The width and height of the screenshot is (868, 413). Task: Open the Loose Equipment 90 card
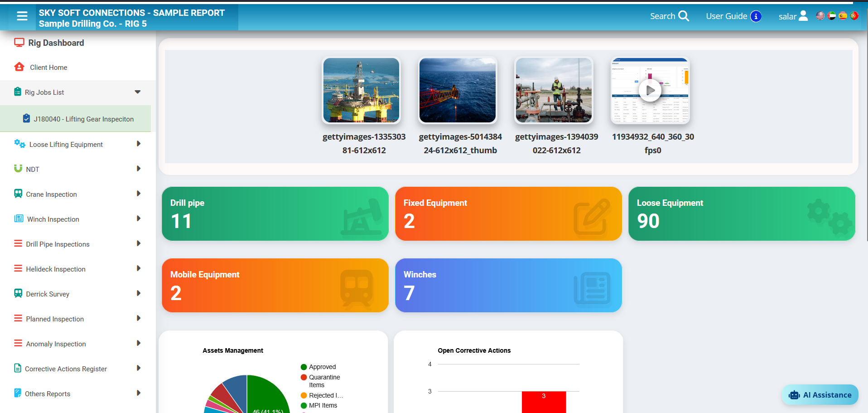741,214
